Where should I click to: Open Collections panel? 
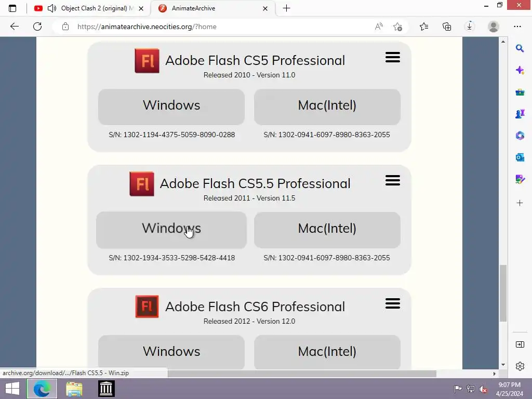(447, 26)
